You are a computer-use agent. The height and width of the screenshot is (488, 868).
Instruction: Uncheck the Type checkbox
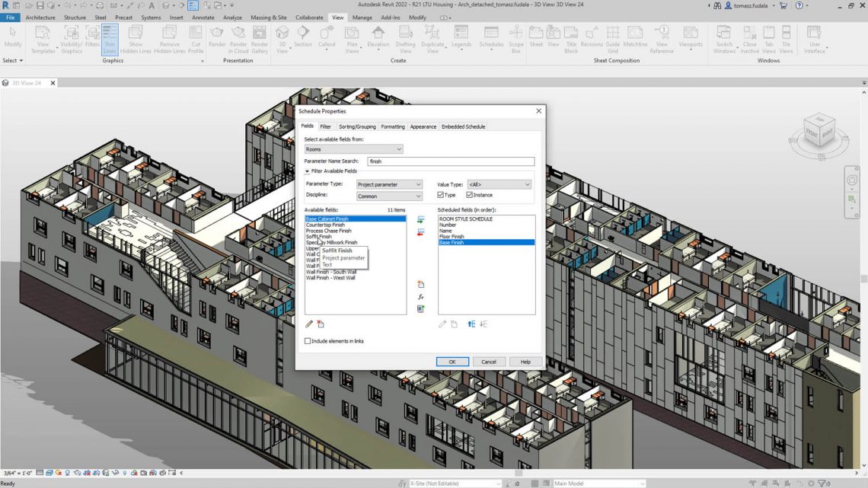[441, 196]
